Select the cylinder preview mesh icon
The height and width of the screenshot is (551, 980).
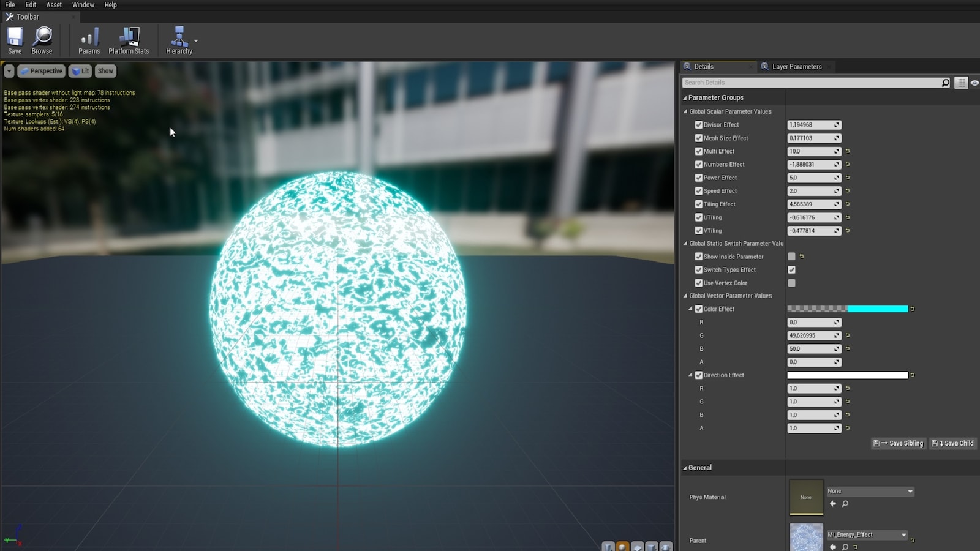(608, 548)
